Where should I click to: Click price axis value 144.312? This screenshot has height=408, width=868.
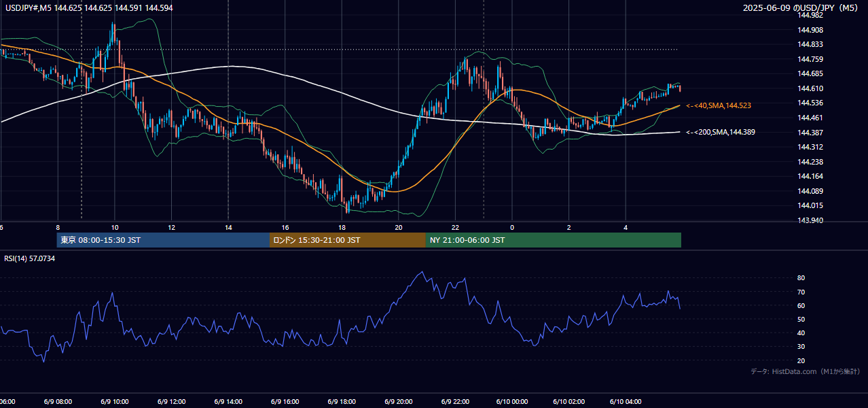pyautogui.click(x=810, y=147)
